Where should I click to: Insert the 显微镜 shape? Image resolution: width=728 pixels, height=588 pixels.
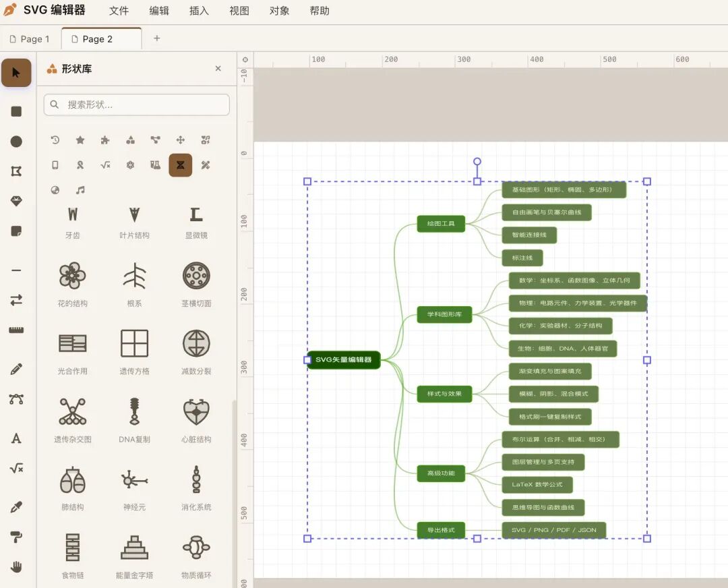[196, 223]
